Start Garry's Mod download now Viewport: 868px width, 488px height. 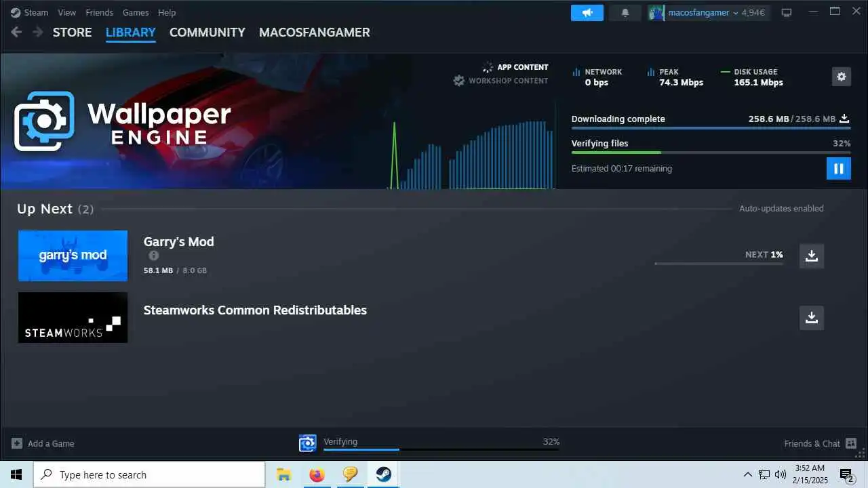point(812,256)
